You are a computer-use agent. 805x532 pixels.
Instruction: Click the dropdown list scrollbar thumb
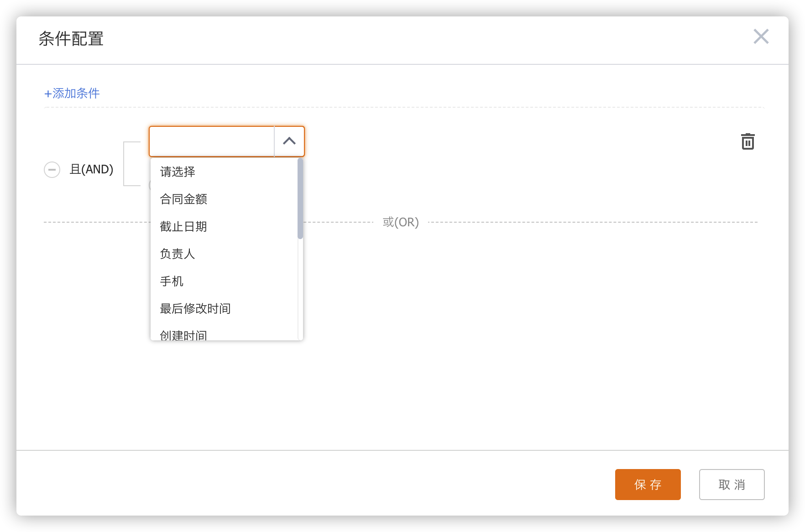300,198
